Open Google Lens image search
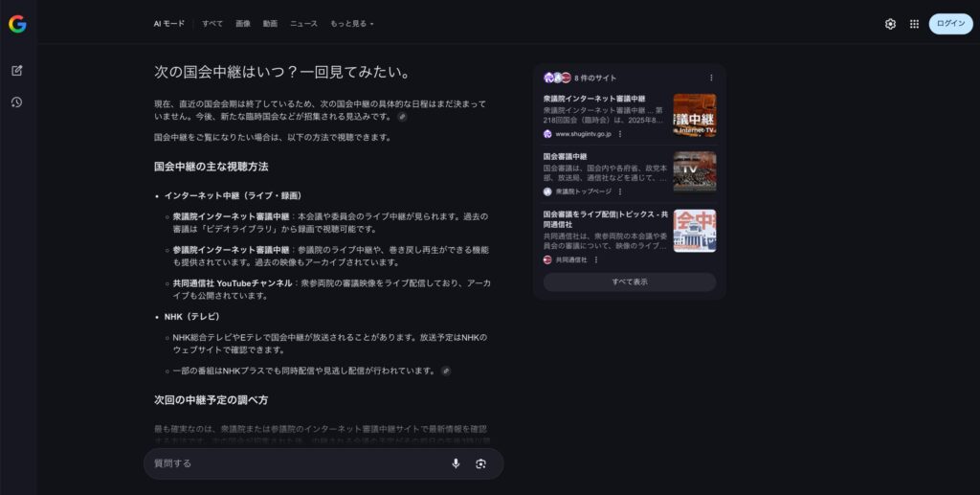 480,463
